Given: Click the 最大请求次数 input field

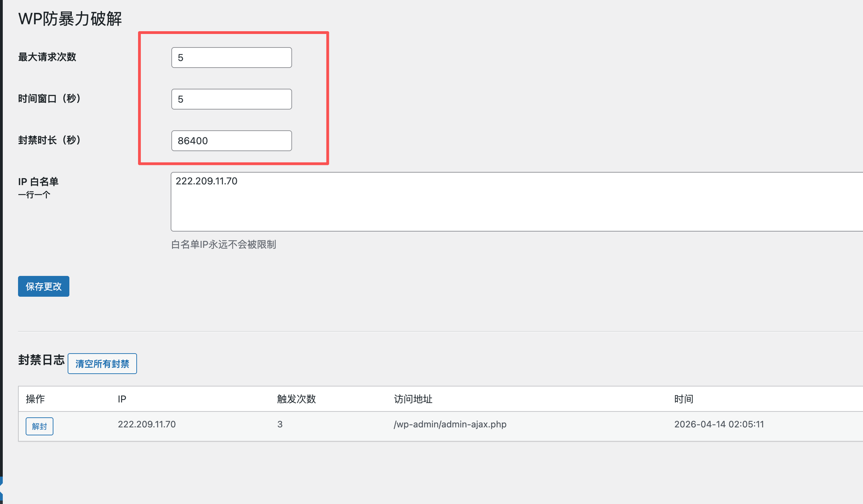Looking at the screenshot, I should [231, 58].
